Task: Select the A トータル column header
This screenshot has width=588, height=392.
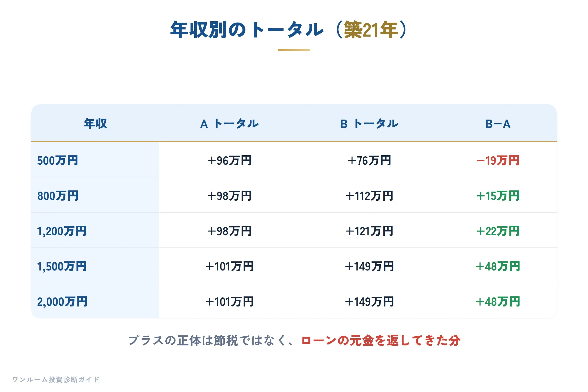Action: point(230,123)
